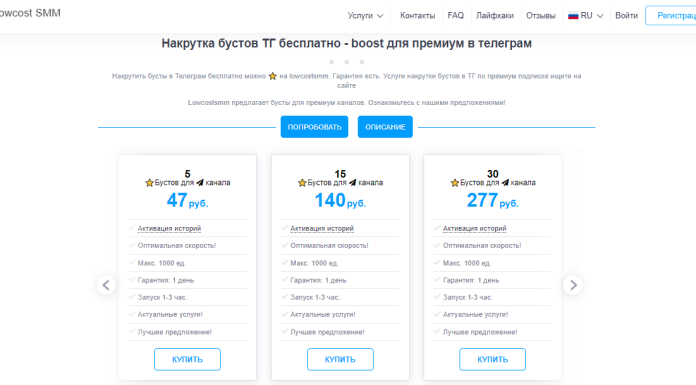
Task: Expand the RU language selector
Action: tap(585, 16)
